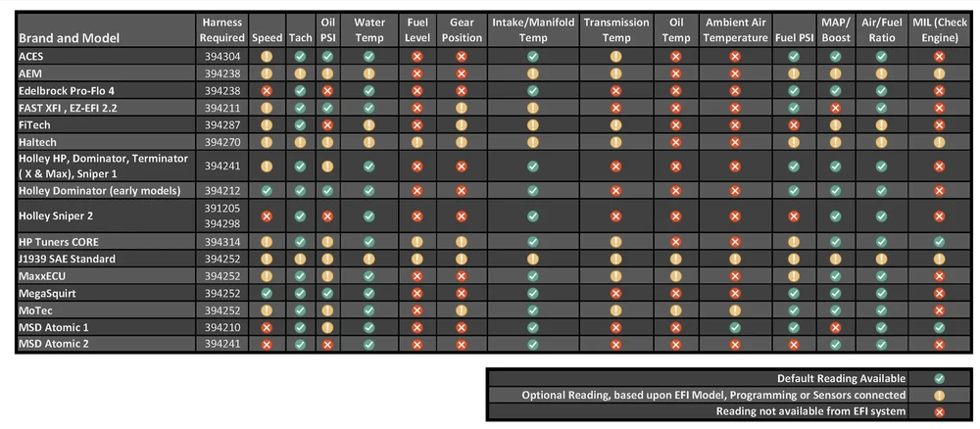The height and width of the screenshot is (429, 980).
Task: Select the Holley Dominator (early models) row label
Action: point(100,190)
